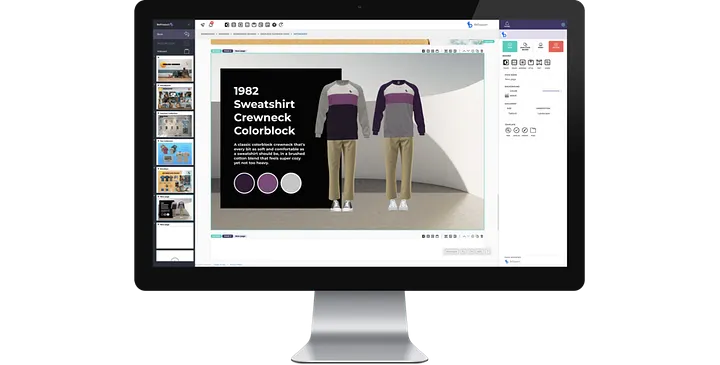The height and width of the screenshot is (365, 720).
Task: Open the blank white page thumbnail
Action: (175, 236)
